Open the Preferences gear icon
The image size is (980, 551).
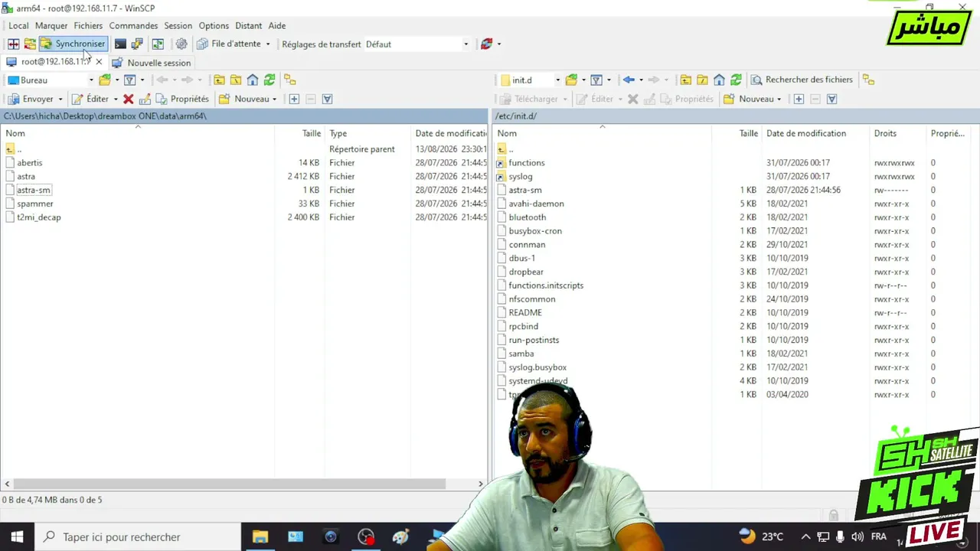point(181,44)
